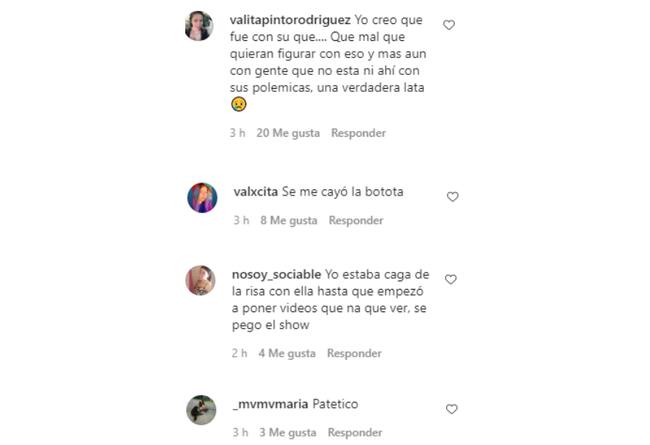The width and height of the screenshot is (650, 445).
Task: Tap the heart on valxcita's comment
Action: coord(453,197)
